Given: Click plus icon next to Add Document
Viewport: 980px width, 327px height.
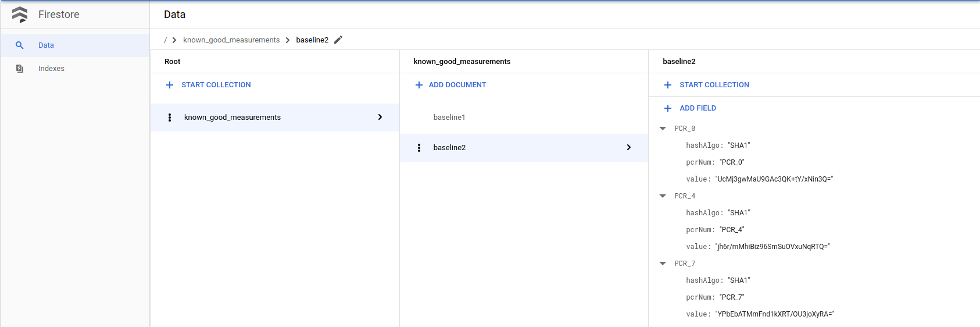Looking at the screenshot, I should click(419, 85).
